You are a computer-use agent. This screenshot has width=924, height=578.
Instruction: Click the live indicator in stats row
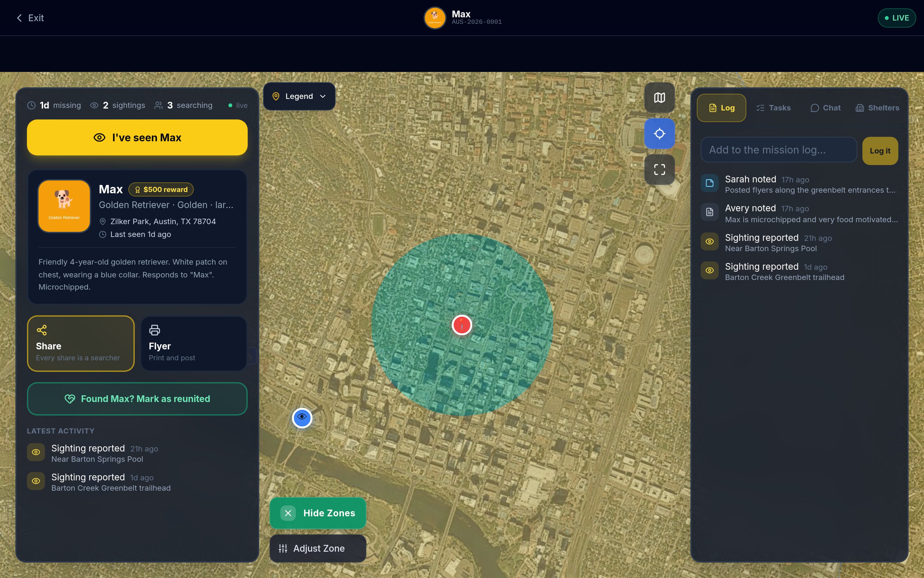(238, 106)
